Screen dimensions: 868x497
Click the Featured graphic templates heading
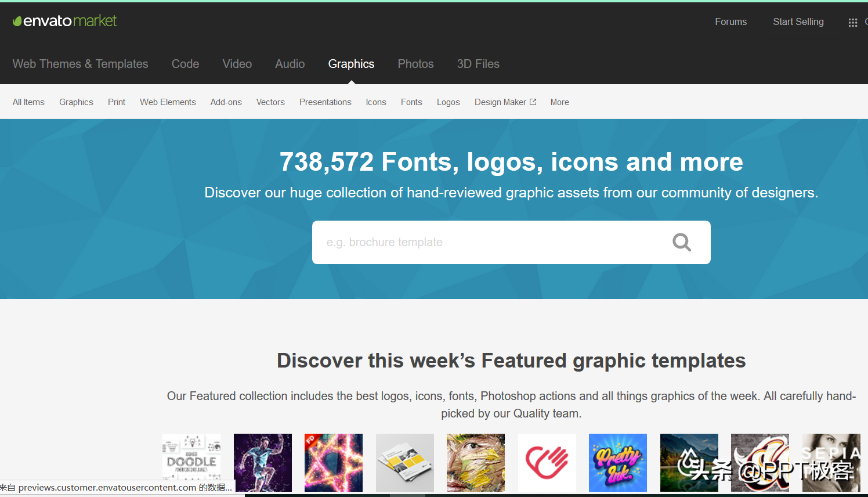[511, 361]
